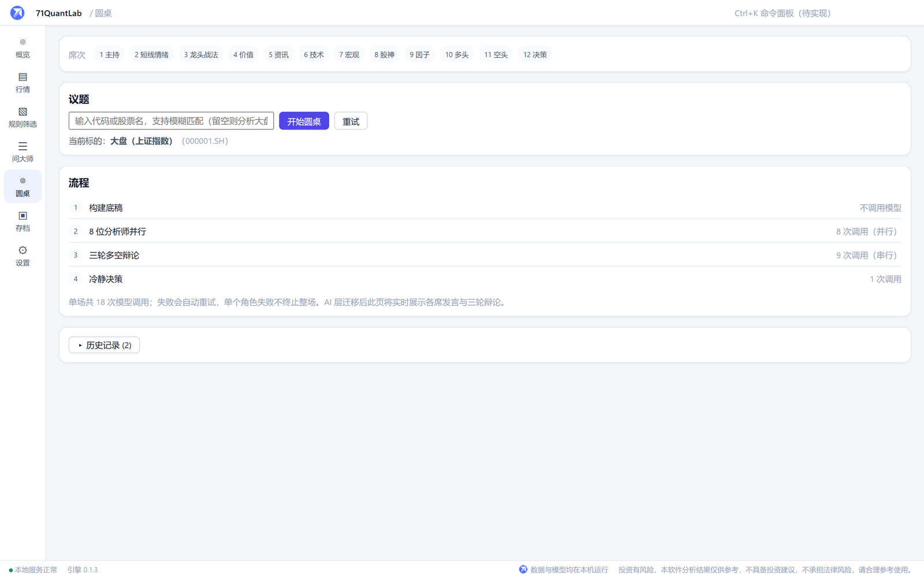Viewport: 924px width, 578px height.
Task: Click the 三轮多空辩论 step row
Action: 485,255
